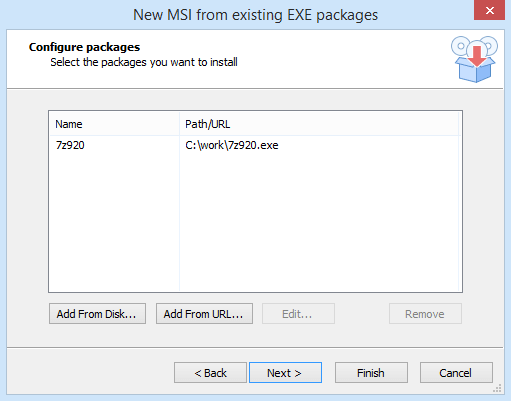
Task: Click the resize grip at window corner
Action: [x=497, y=388]
